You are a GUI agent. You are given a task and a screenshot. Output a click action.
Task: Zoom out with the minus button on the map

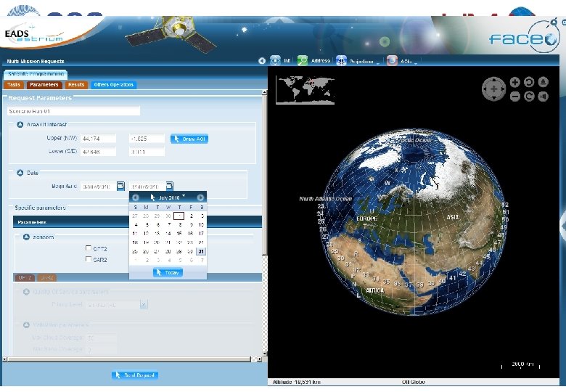click(515, 97)
